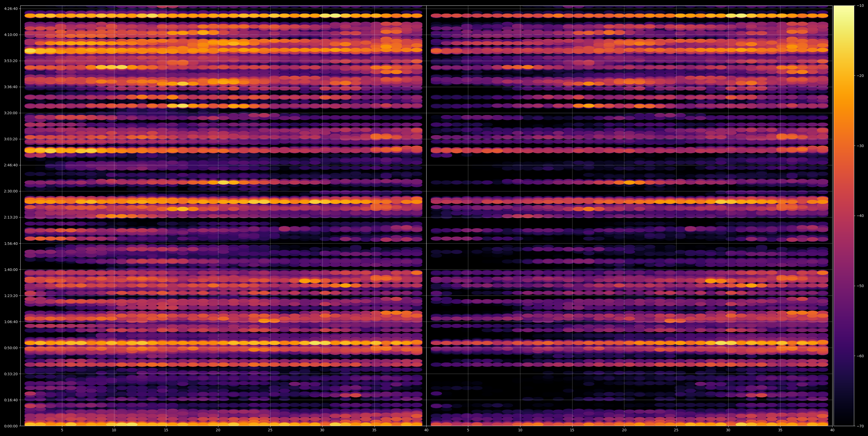
Task: Select the 4:26:40 tick label
Action: [x=11, y=9]
